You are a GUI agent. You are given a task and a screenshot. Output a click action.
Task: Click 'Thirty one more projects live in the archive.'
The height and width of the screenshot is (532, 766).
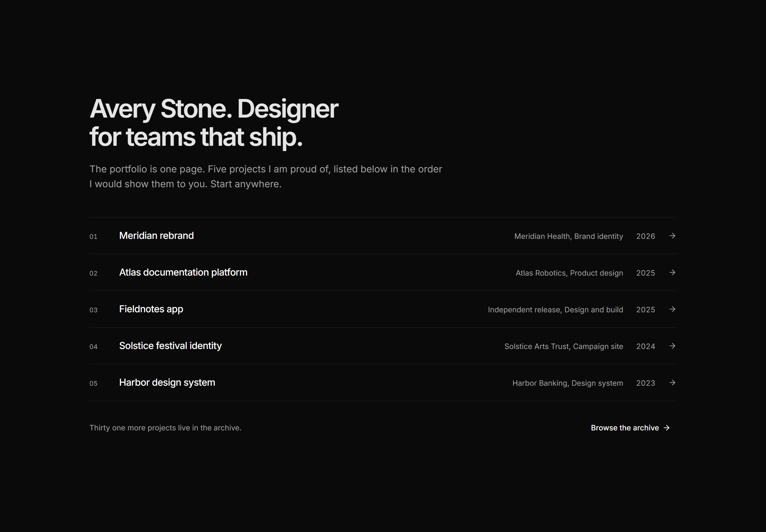[165, 428]
